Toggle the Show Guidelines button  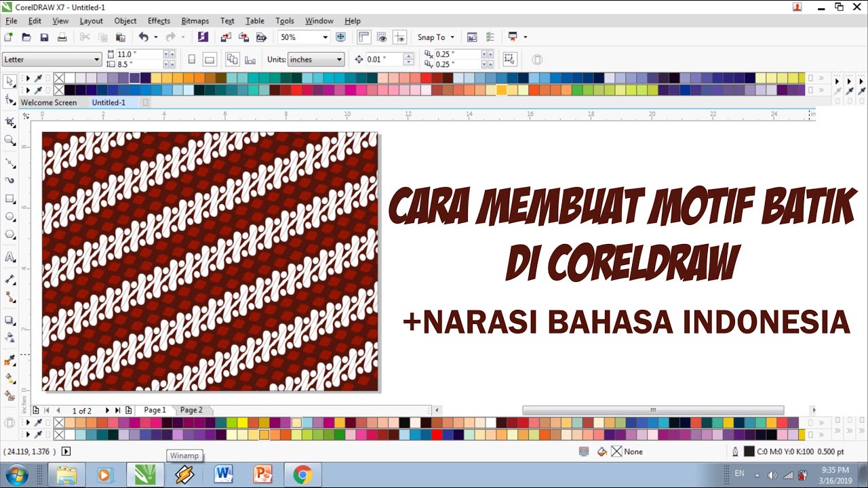pyautogui.click(x=400, y=37)
